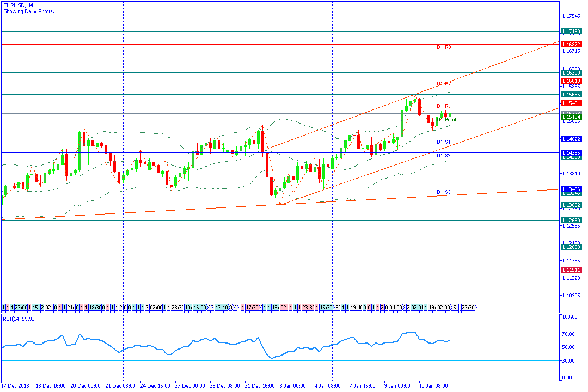Select the 15:30 news event marker
588x392 pixels.
pyautogui.click(x=327, y=308)
